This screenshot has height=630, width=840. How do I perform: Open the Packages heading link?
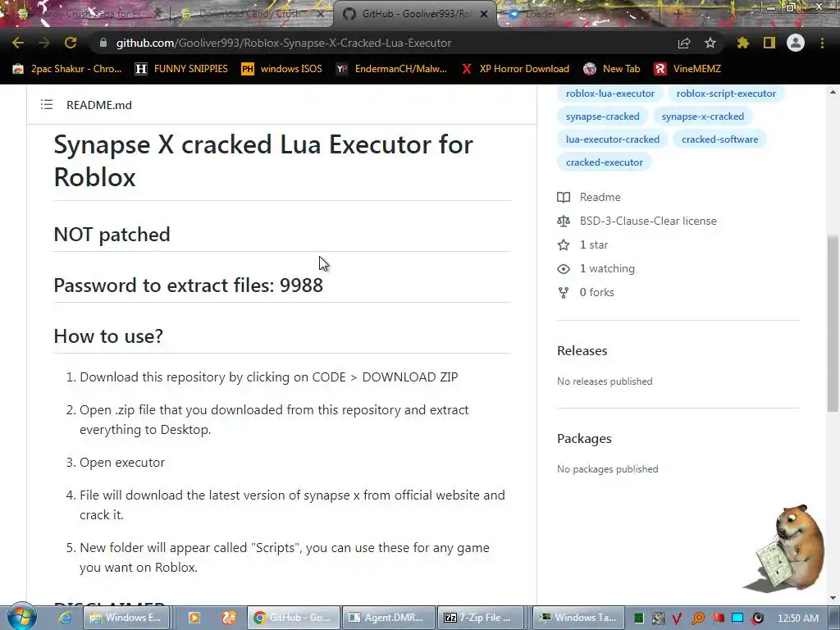pos(584,438)
